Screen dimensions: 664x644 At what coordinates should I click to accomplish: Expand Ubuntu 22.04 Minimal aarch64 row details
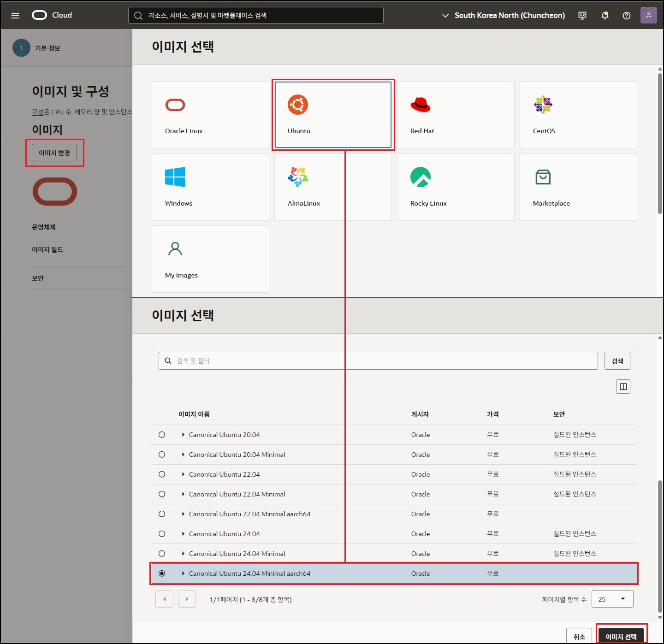(183, 514)
